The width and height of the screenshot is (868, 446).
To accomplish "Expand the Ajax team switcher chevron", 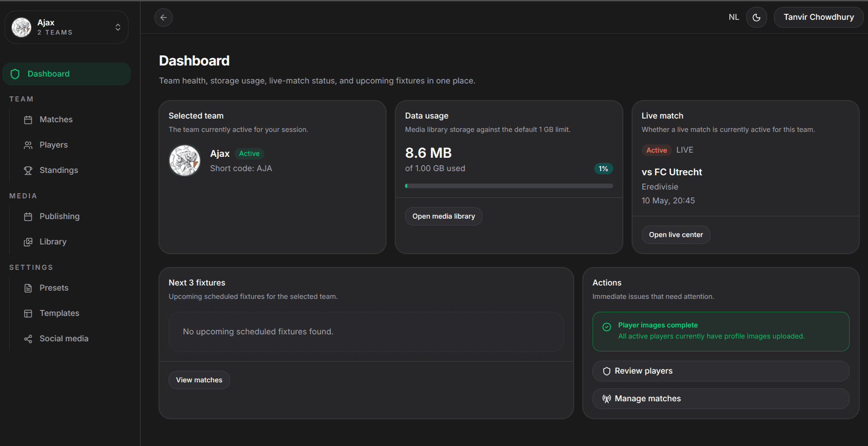I will pyautogui.click(x=118, y=27).
